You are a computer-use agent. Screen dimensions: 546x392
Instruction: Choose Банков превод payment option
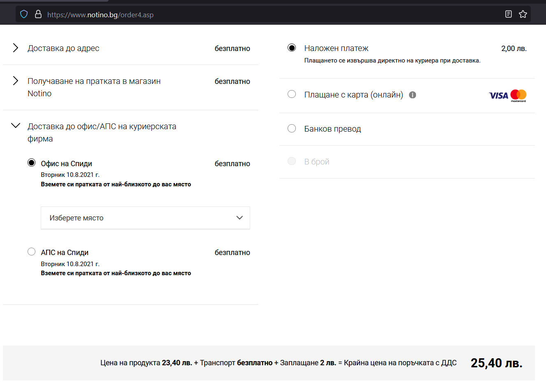[x=292, y=128]
